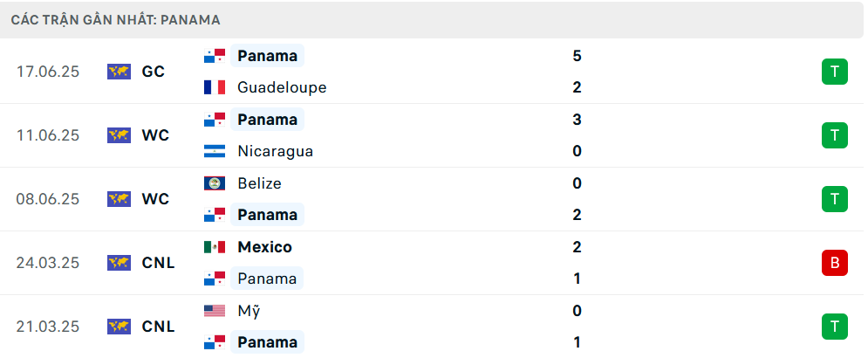Click the green T badge for the Mỹ match

(835, 327)
